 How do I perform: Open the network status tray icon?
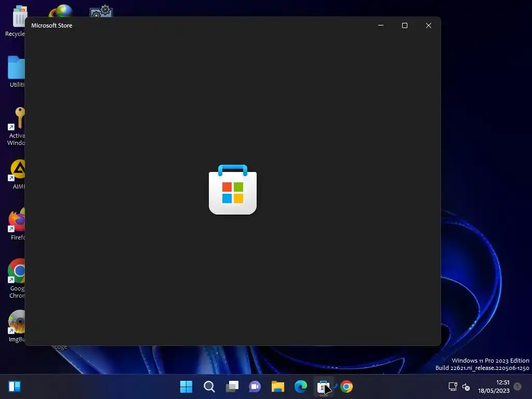(453, 387)
